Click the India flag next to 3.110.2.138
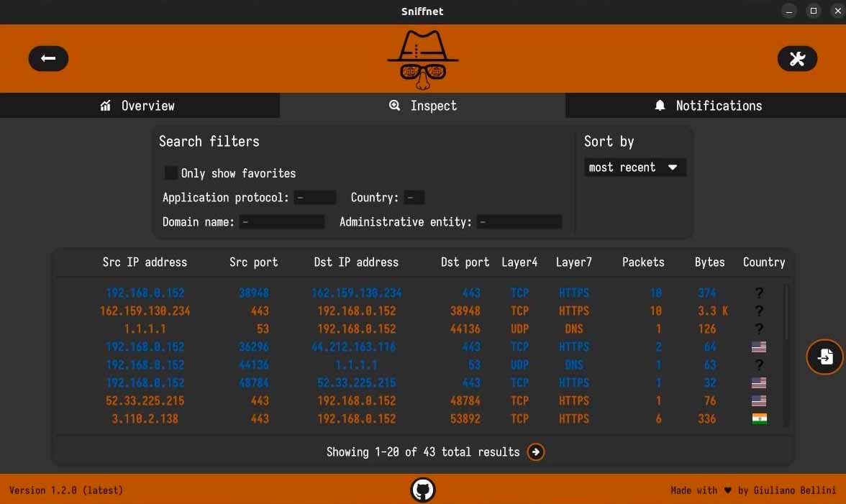The image size is (846, 504). (x=758, y=418)
